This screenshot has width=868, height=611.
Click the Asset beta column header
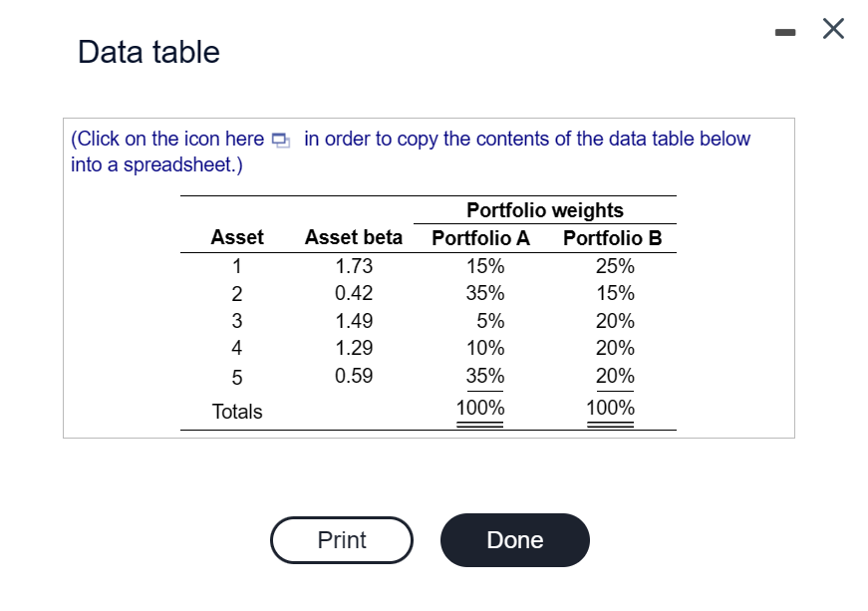click(x=353, y=237)
